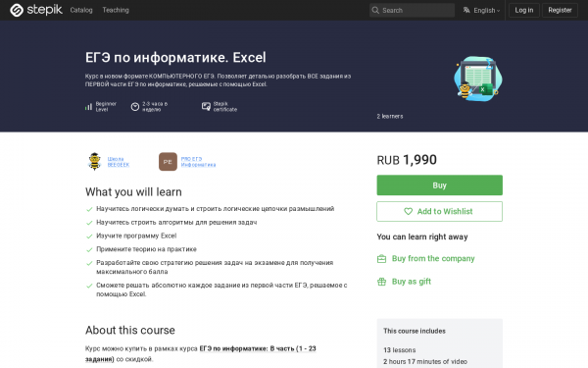
Task: Click the green Buy button
Action: point(439,185)
